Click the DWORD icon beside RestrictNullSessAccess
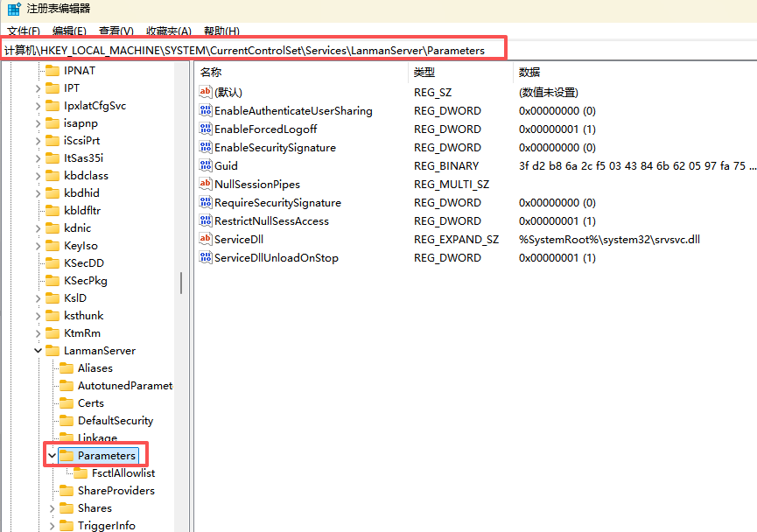Viewport: 757px width, 532px height. coord(206,221)
